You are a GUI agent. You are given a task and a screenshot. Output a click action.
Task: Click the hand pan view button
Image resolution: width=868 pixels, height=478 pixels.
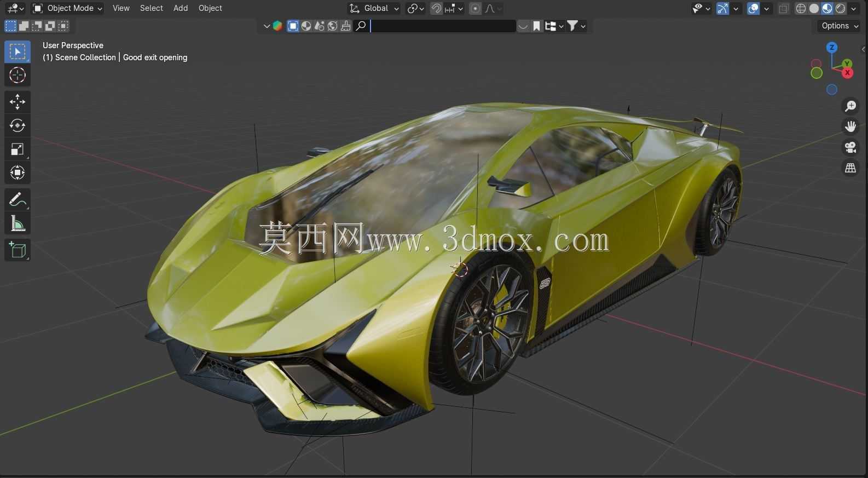tap(850, 126)
